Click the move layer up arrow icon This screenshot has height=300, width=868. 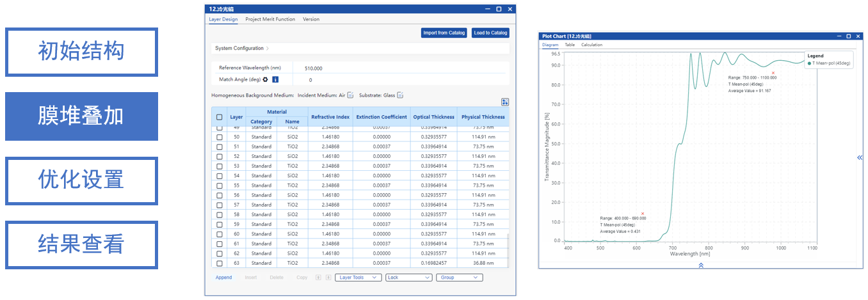pos(318,278)
